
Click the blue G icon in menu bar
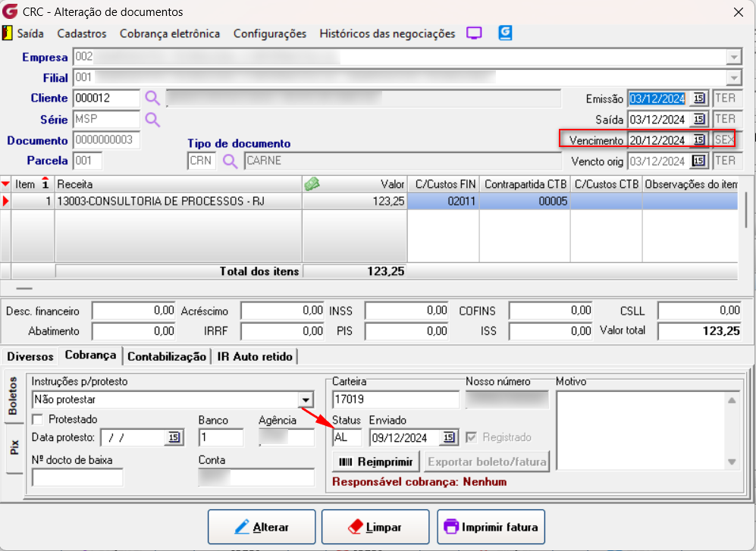click(505, 33)
